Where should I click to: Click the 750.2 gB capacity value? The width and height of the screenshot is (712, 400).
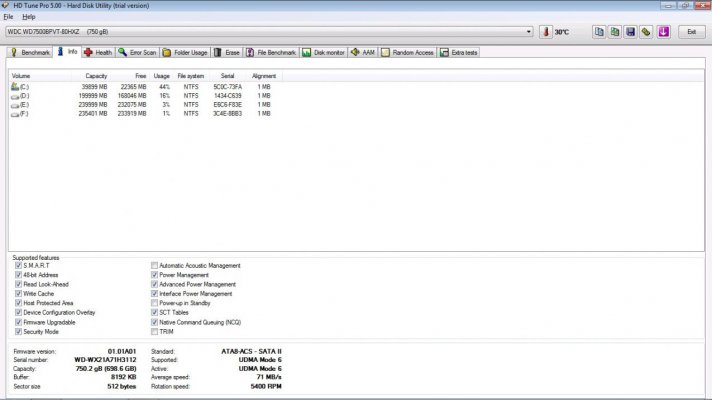coord(106,369)
